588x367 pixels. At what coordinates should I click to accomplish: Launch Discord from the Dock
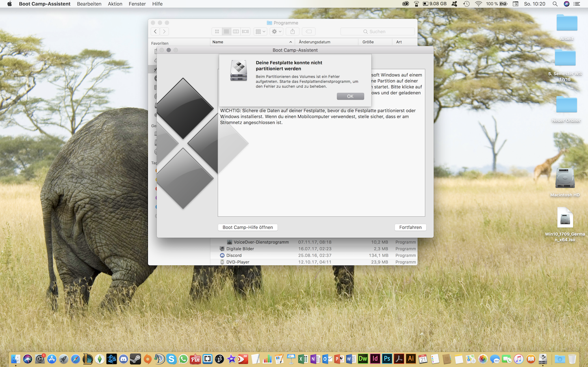click(124, 359)
